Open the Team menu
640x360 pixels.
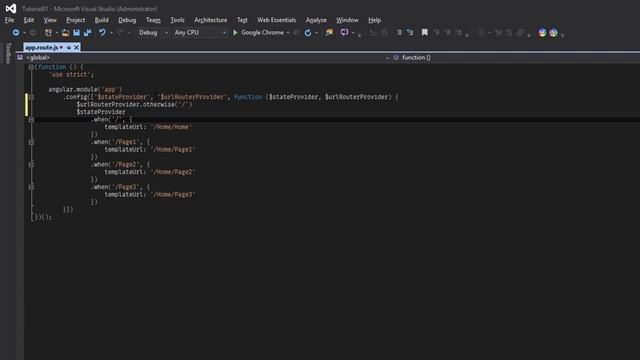[x=153, y=20]
